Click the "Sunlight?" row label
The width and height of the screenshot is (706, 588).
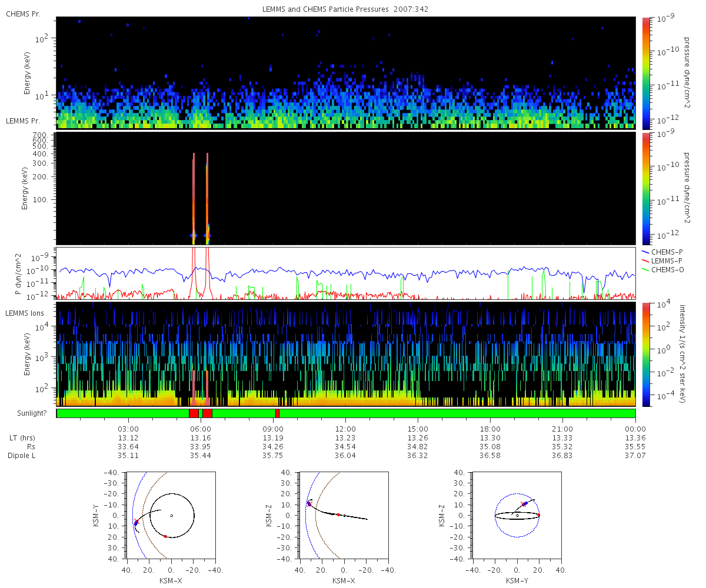pos(32,413)
